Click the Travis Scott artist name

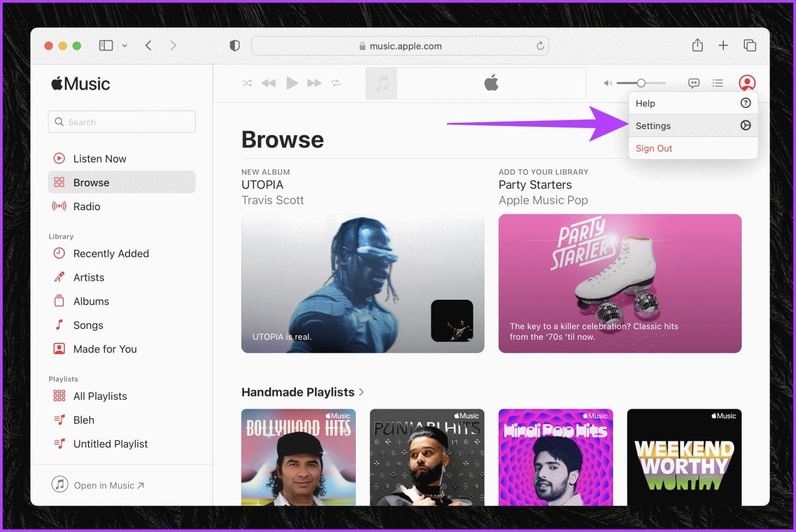pos(273,200)
